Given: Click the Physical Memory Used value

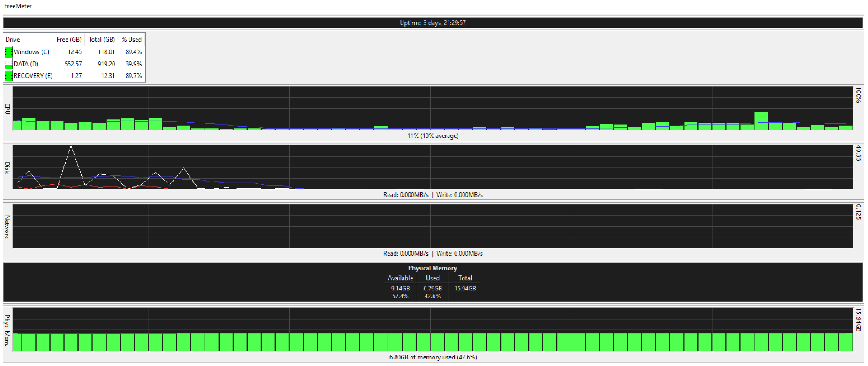Looking at the screenshot, I should [433, 288].
